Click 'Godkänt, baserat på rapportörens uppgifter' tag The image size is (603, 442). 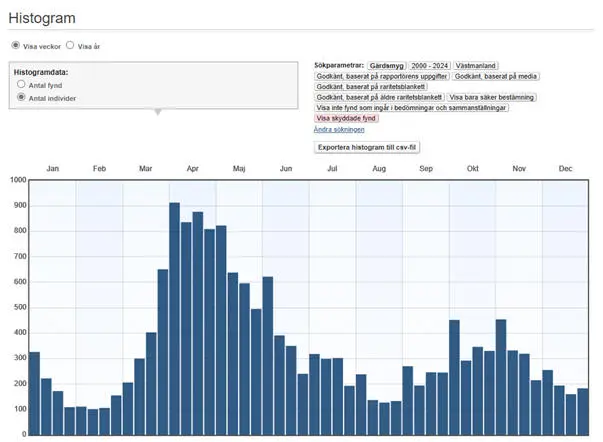point(381,76)
